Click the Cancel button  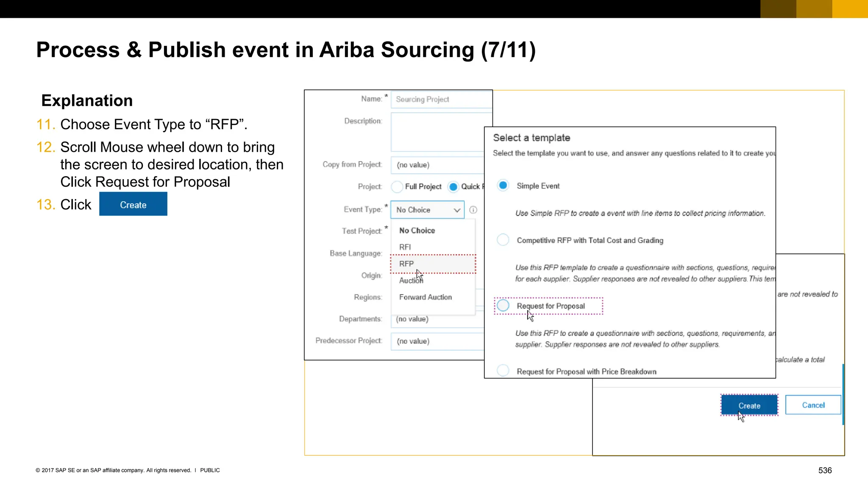point(813,405)
